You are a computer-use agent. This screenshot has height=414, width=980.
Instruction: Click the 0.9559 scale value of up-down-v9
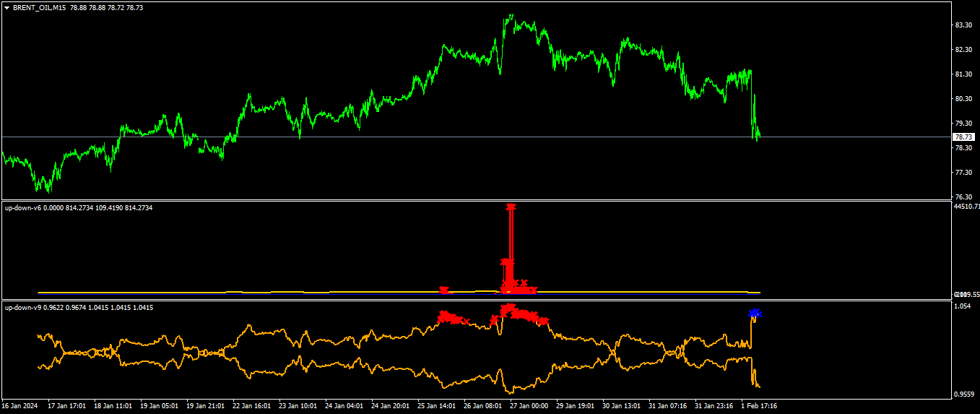964,394
